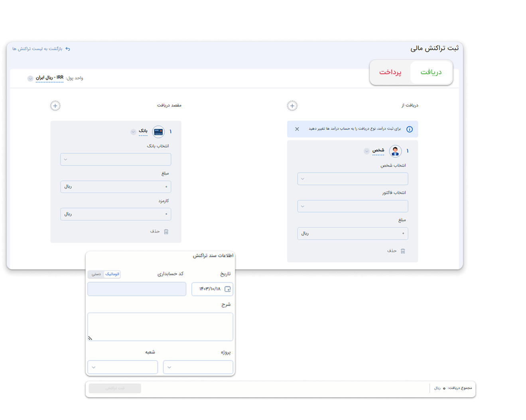Open the انتخاب بانک dropdown
The image size is (526, 420).
click(116, 160)
